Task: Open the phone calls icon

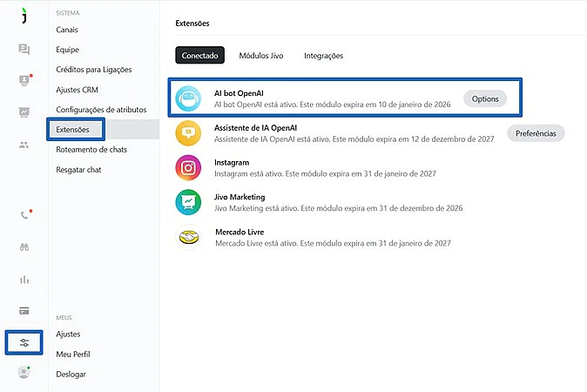Action: (24, 214)
